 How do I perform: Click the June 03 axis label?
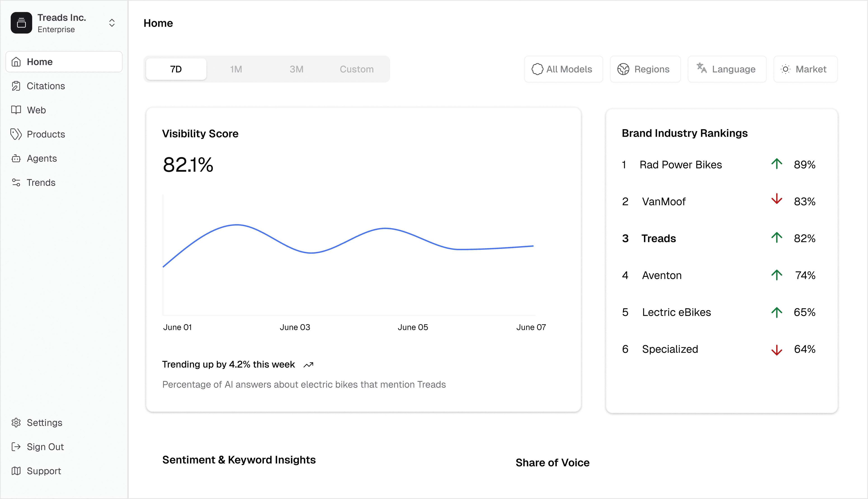(x=295, y=327)
